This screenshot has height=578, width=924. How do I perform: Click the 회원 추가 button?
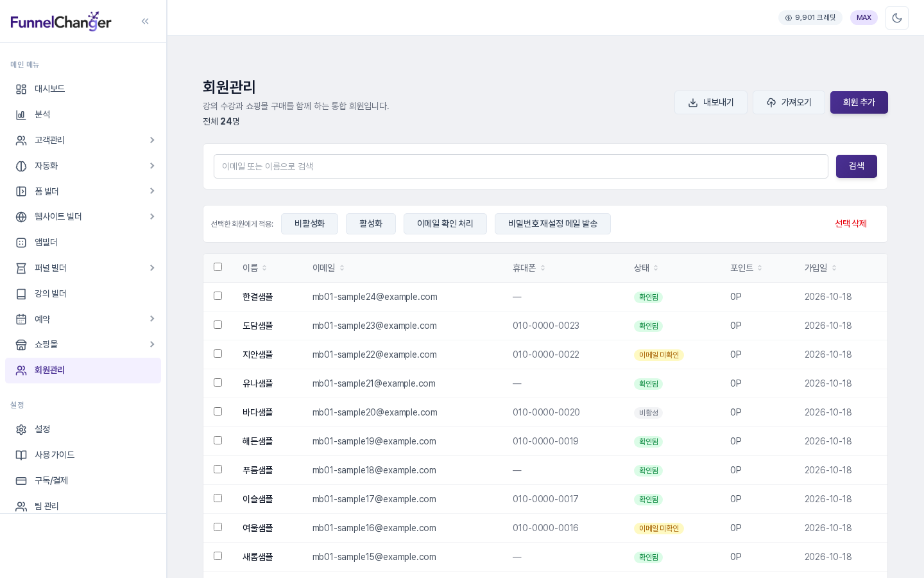[x=859, y=103]
